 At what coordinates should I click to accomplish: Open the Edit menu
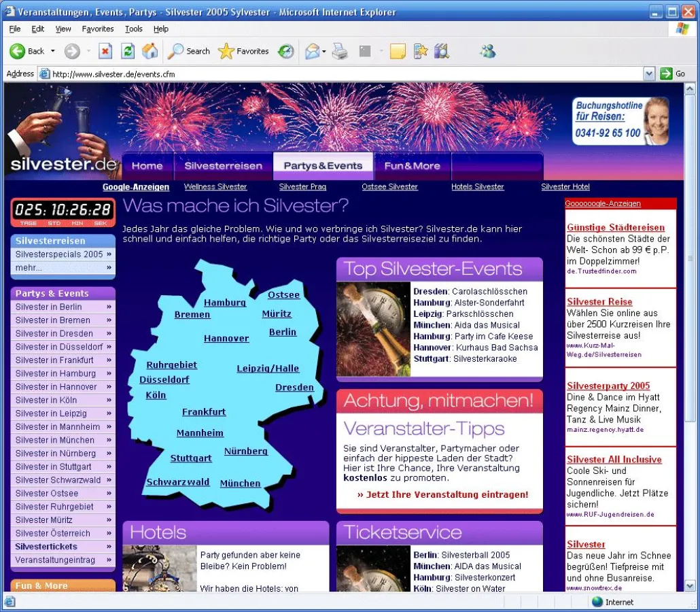37,29
